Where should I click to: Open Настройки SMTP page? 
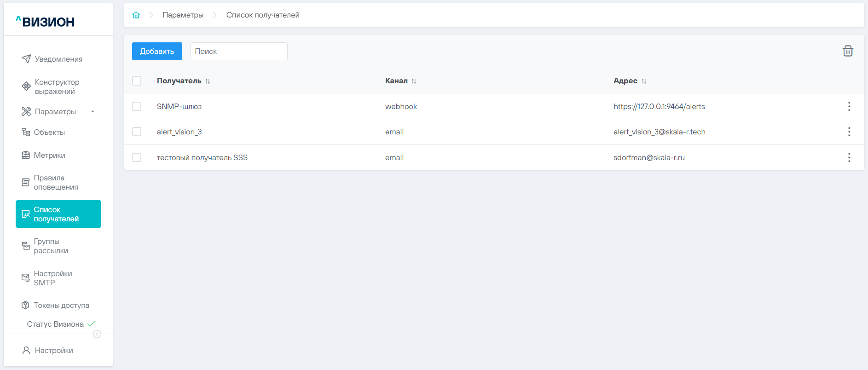click(x=52, y=278)
